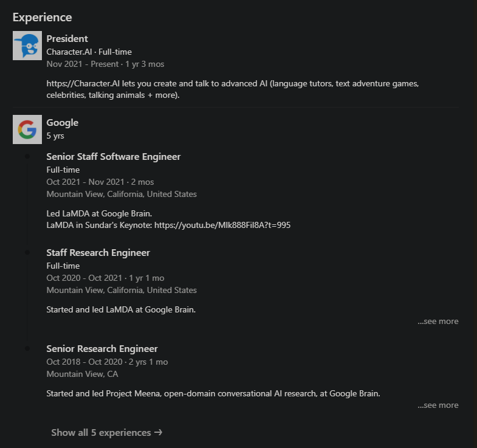This screenshot has height=448, width=477.
Task: Open the https://Character.AI link in description
Action: pos(83,83)
